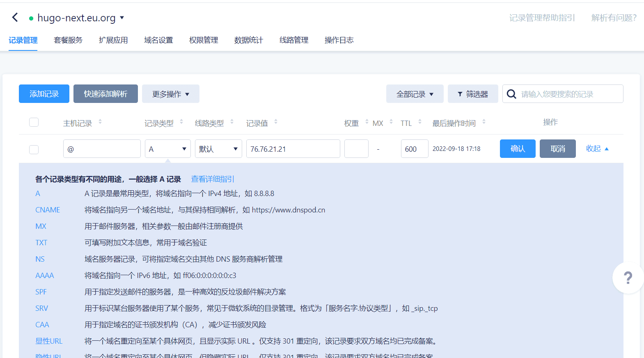Sort by 权重 column arrows
Screen dimensions: 644x358
[367, 122]
